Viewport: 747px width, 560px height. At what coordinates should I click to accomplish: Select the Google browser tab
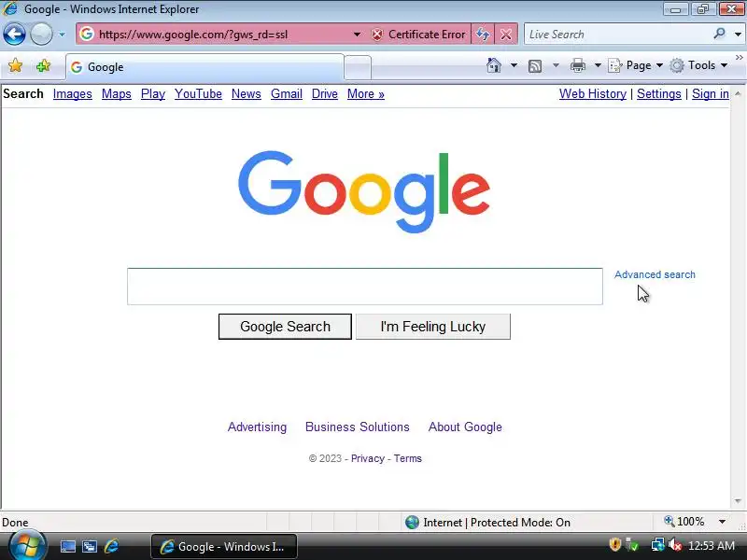[x=204, y=67]
